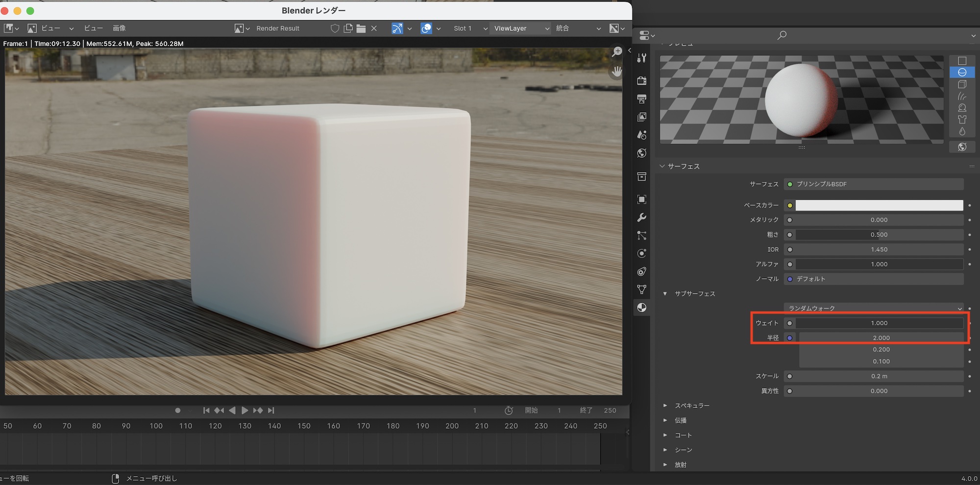980x485 pixels.
Task: Click the white base color swatch
Action: 879,205
